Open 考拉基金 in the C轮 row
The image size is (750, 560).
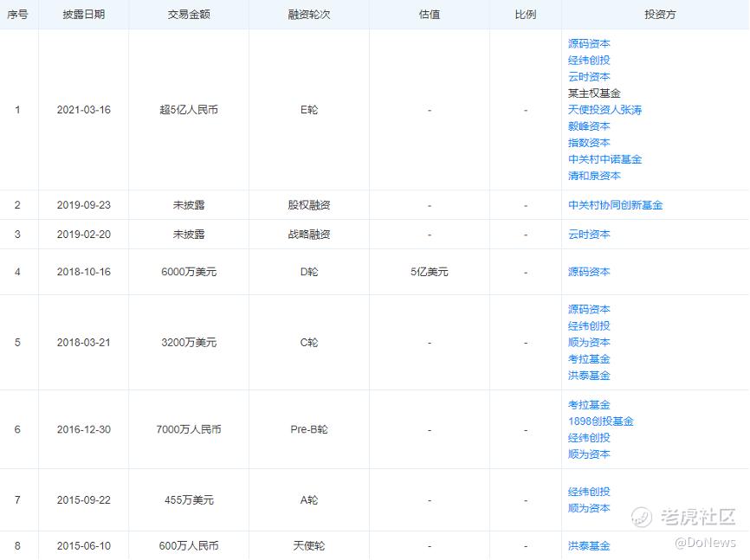(589, 359)
